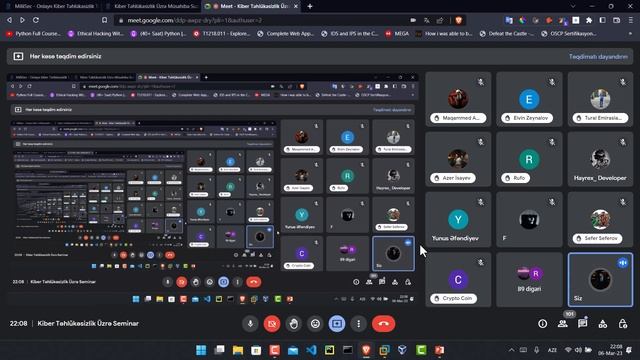Open a new browser tab

(310, 6)
